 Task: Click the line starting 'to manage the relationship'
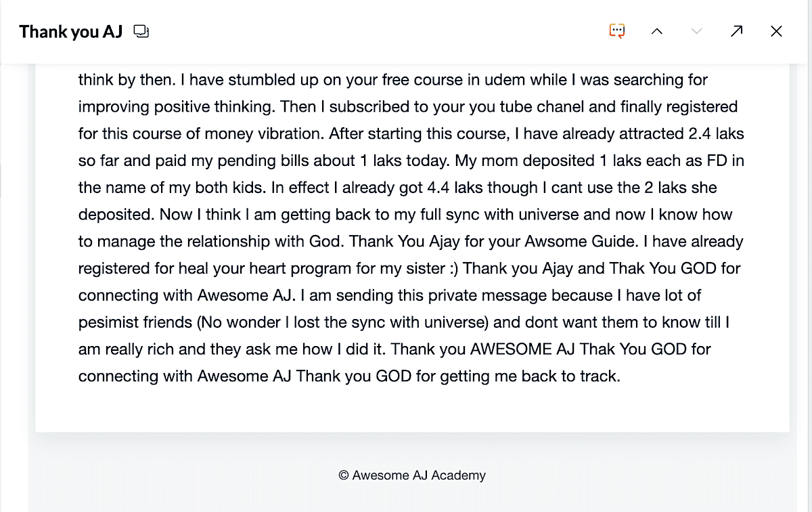[411, 242]
